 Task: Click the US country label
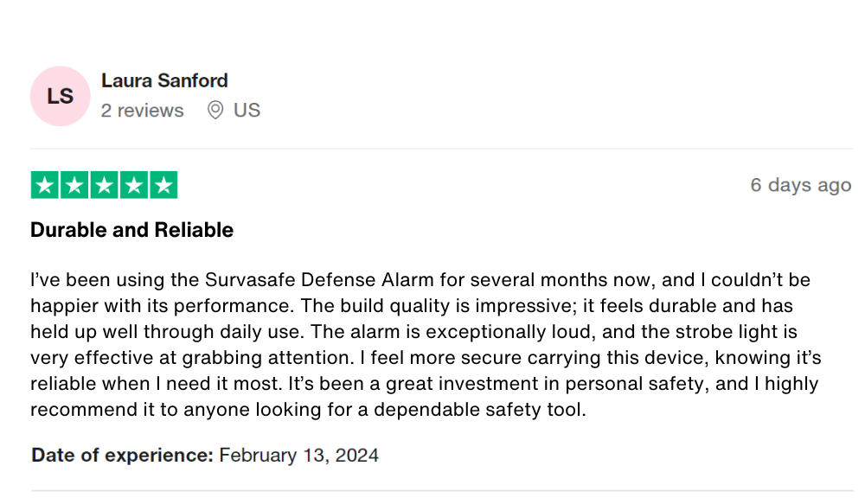tap(247, 111)
